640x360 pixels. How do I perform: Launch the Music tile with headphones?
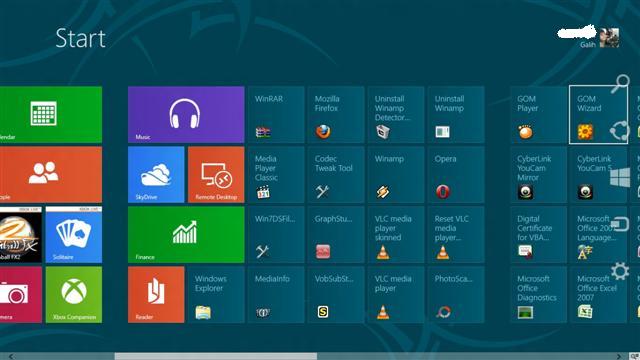[186, 114]
